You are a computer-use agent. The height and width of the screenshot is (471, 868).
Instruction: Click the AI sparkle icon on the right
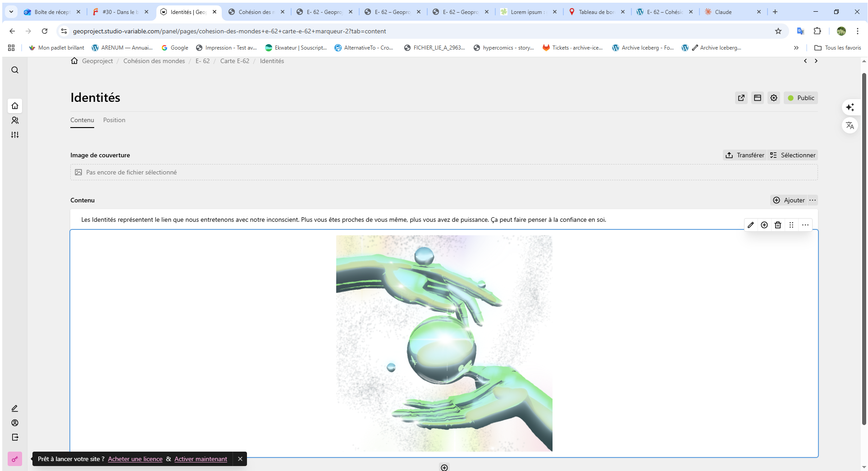(x=850, y=107)
